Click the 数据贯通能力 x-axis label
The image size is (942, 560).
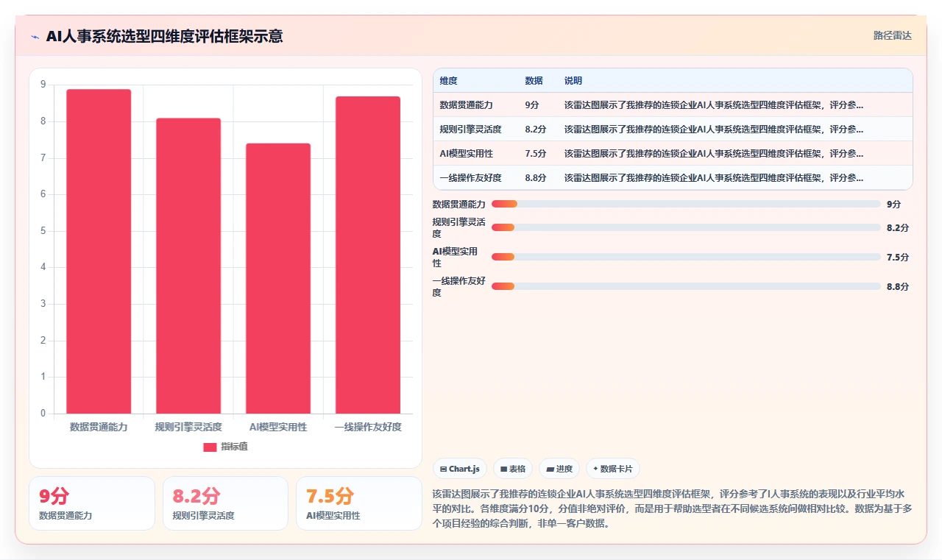coord(99,427)
